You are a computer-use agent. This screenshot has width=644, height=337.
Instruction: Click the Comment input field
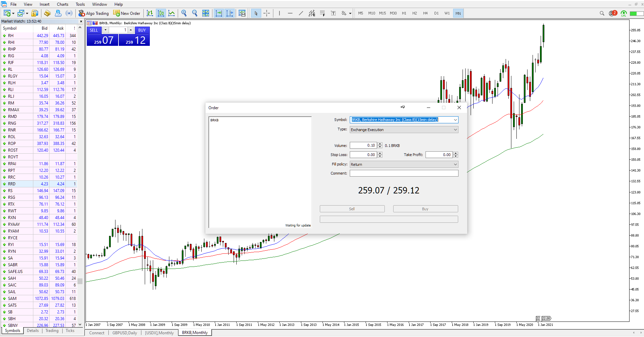[404, 173]
